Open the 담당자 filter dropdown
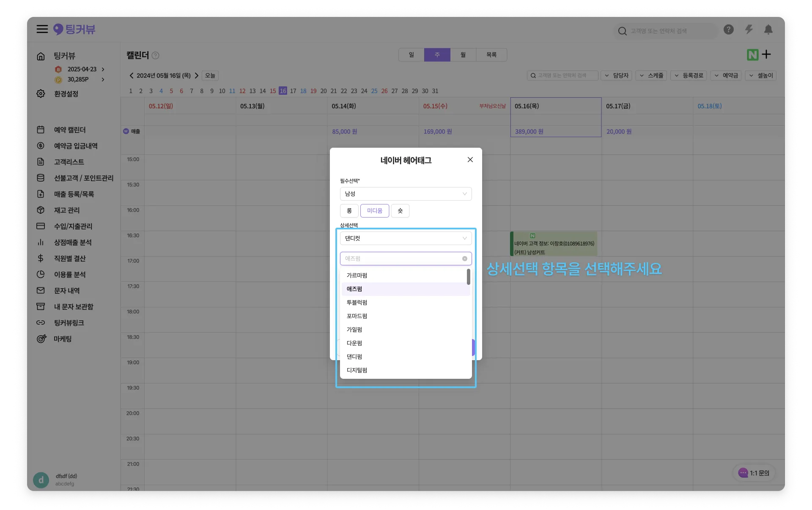The width and height of the screenshot is (812, 510). (617, 75)
